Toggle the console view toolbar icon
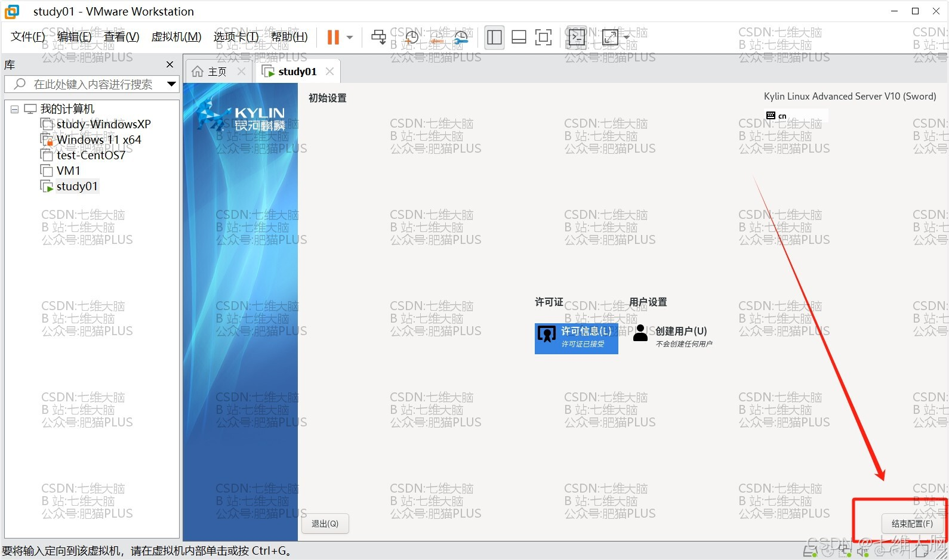The width and height of the screenshot is (949, 560). pyautogui.click(x=577, y=37)
